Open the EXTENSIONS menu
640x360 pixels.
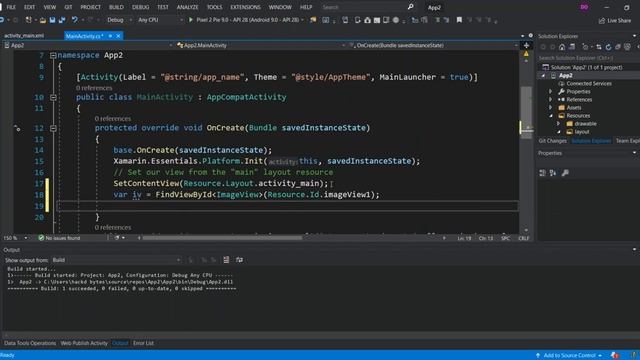[245, 7]
